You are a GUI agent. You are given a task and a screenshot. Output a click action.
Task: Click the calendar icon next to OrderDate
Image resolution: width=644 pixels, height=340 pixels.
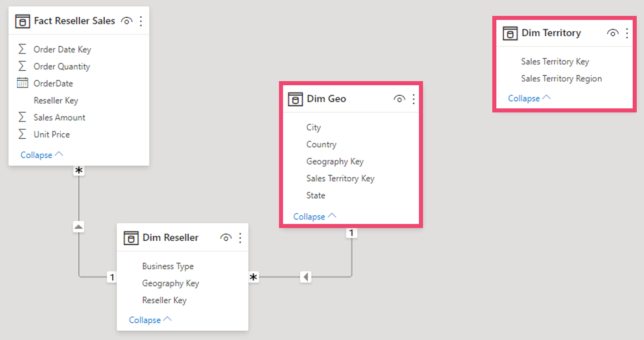point(23,83)
